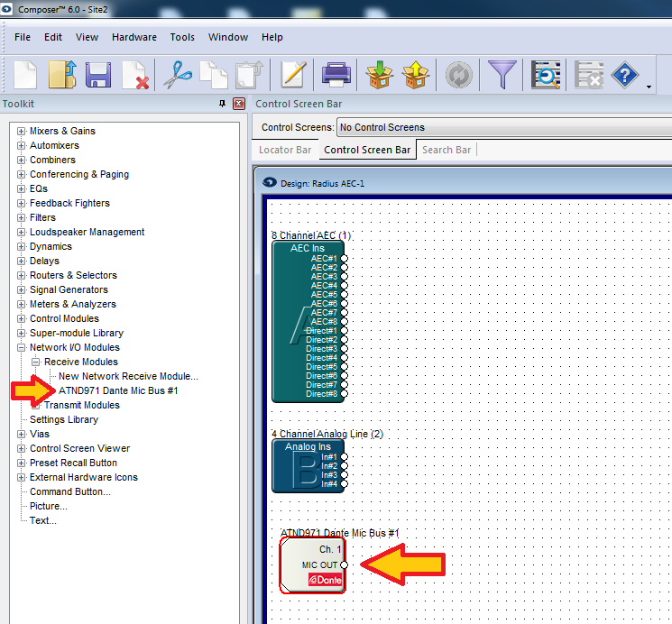
Task: Click the Text... item
Action: tap(43, 520)
